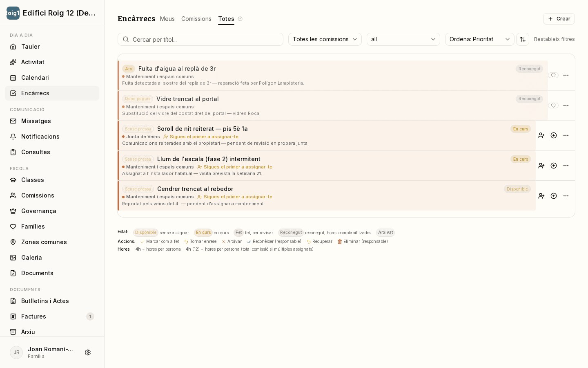Expand the Totes les comissions dropdown
This screenshot has height=368, width=588.
click(x=325, y=39)
